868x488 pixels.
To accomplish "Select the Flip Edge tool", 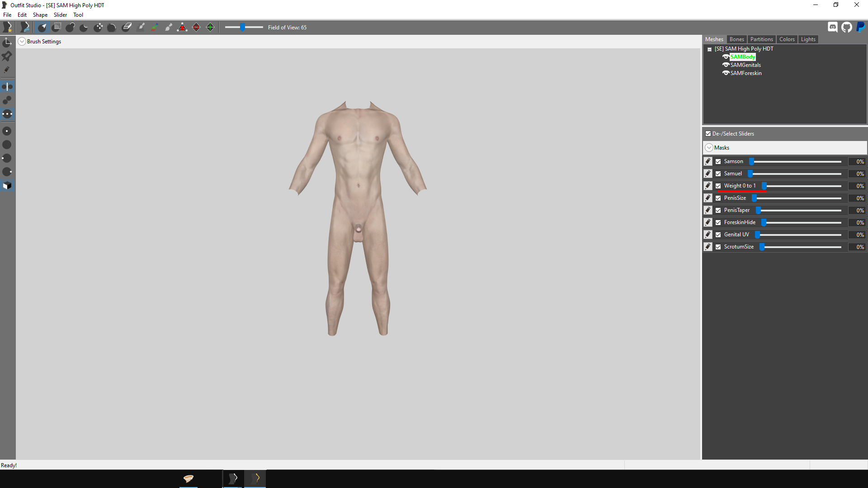I will pyautogui.click(x=196, y=27).
